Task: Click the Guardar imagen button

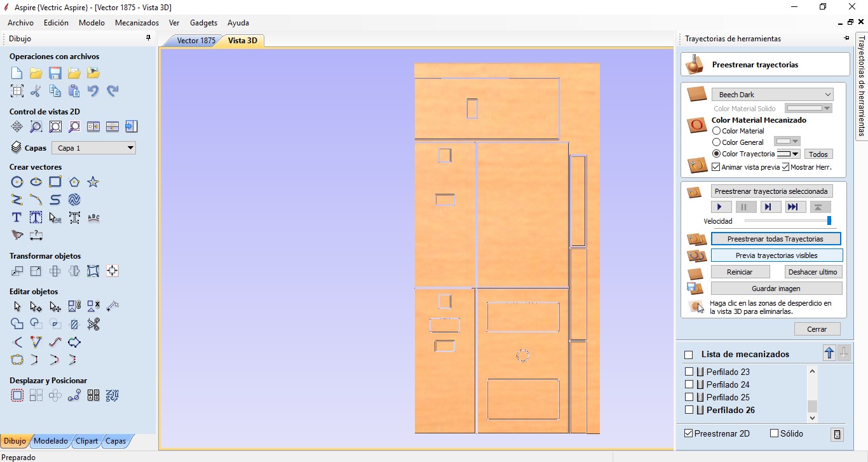Action: click(776, 289)
